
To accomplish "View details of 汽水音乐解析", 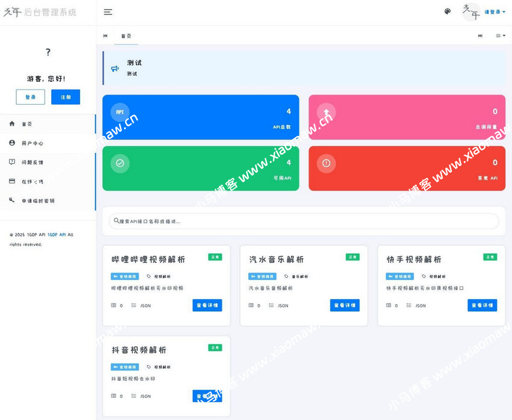I will [345, 305].
